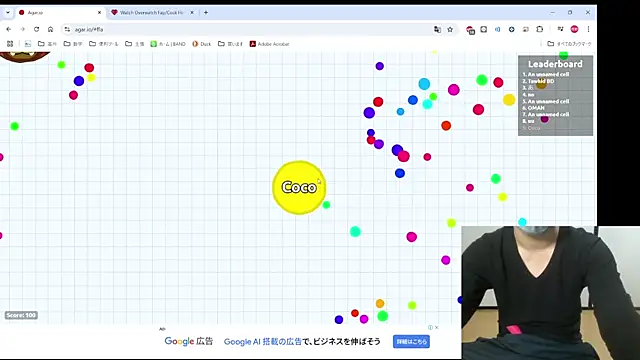Open the image bookmark icon beside apps
The width and height of the screenshot is (640, 360).
click(28, 44)
